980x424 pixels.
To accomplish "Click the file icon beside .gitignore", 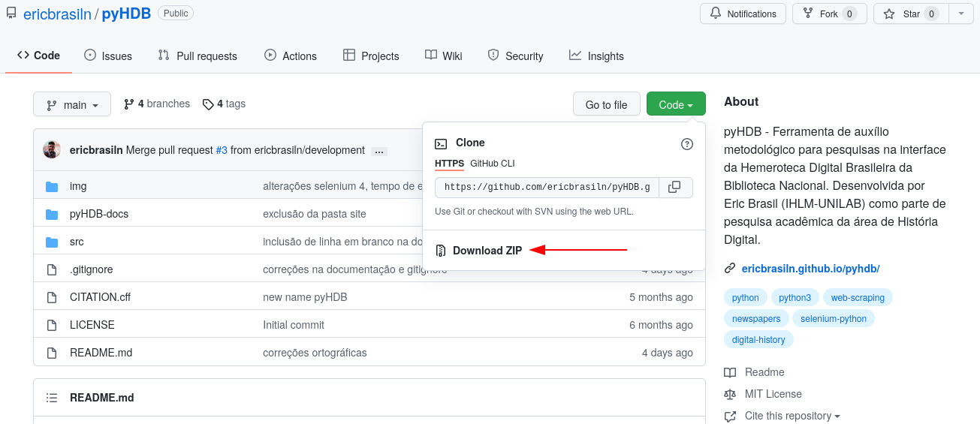I will point(52,269).
